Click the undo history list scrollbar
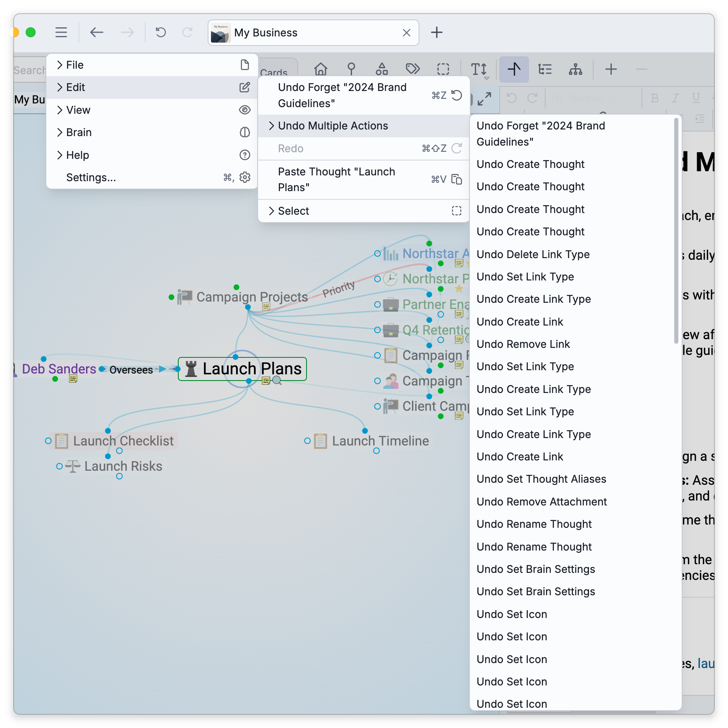 point(676,231)
